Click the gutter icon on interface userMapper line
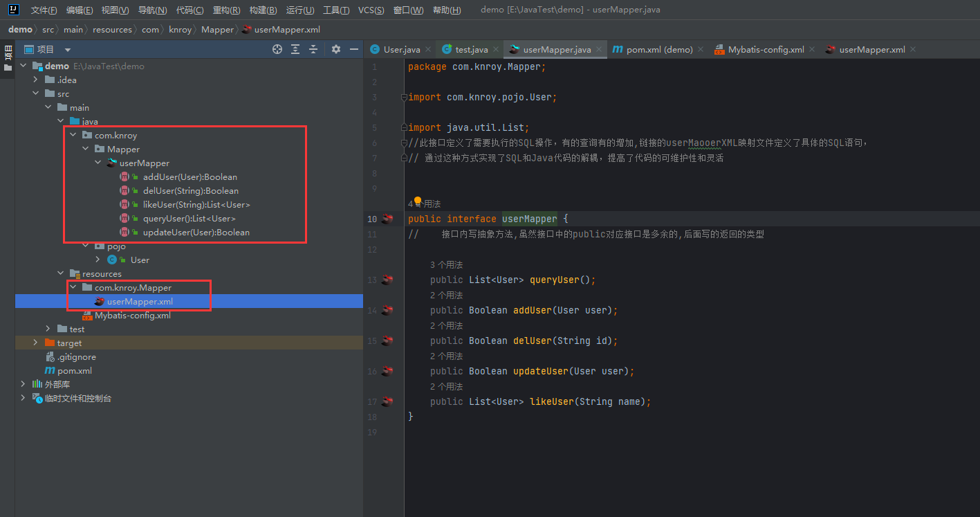The height and width of the screenshot is (517, 980). 387,219
